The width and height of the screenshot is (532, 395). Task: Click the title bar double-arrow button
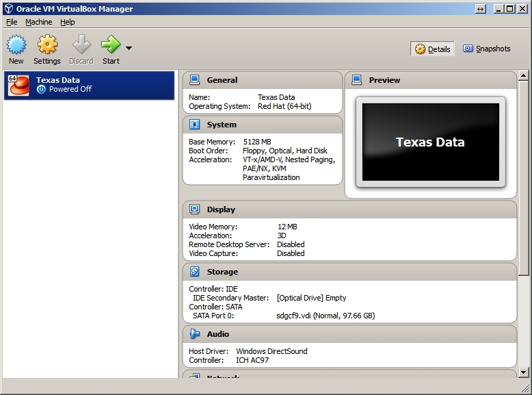click(x=481, y=9)
